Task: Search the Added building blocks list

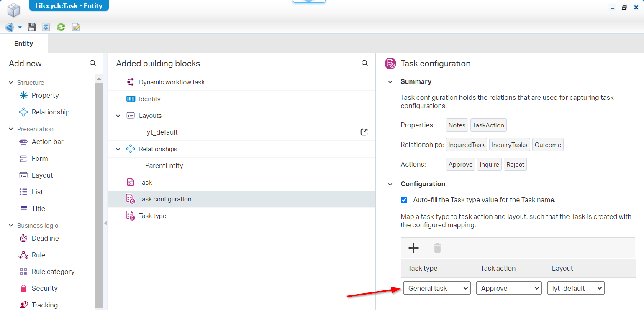Action: point(365,63)
